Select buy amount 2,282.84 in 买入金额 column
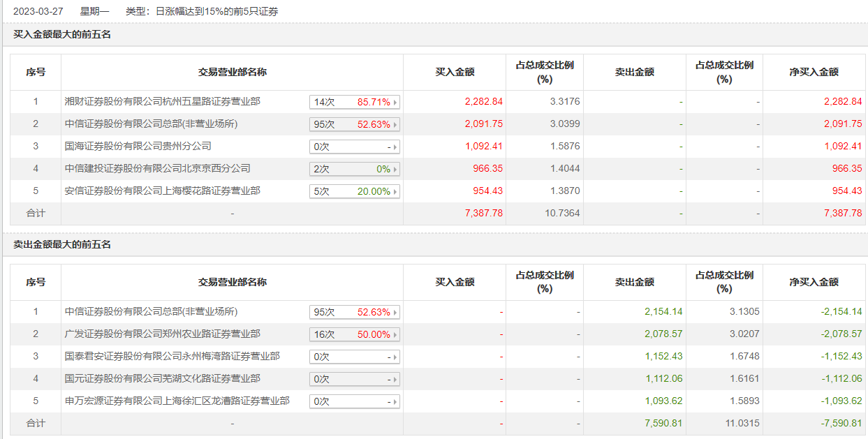 point(484,101)
